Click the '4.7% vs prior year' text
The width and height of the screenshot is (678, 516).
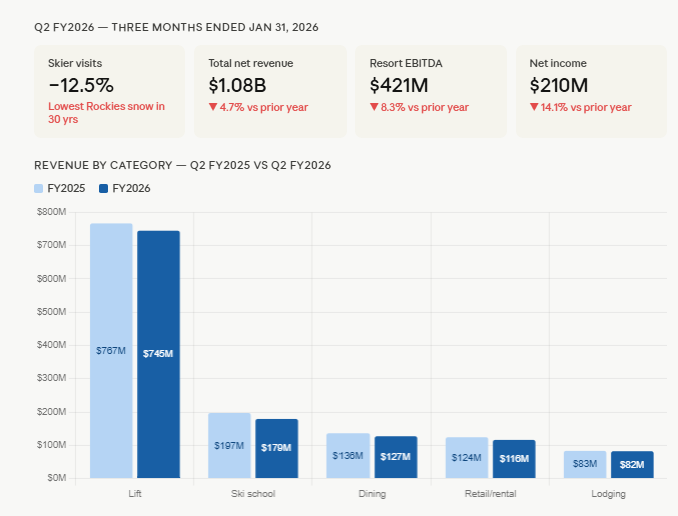click(x=264, y=107)
